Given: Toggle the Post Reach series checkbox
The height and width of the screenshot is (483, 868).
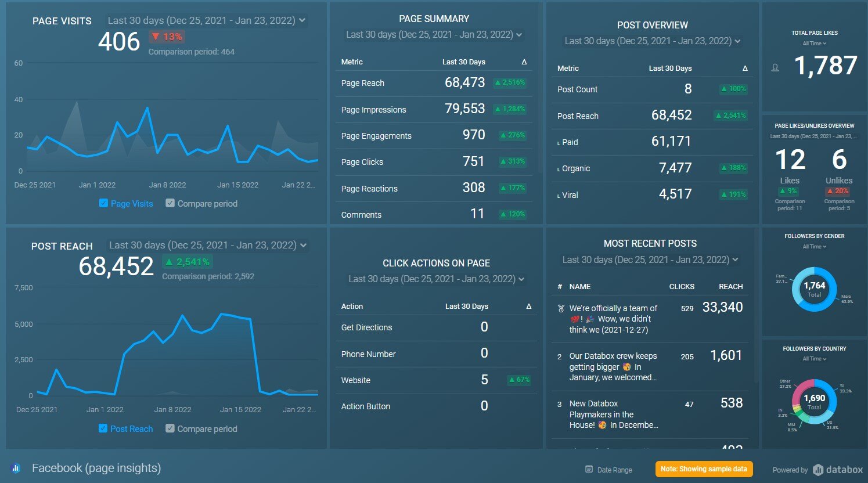Looking at the screenshot, I should click(x=103, y=428).
